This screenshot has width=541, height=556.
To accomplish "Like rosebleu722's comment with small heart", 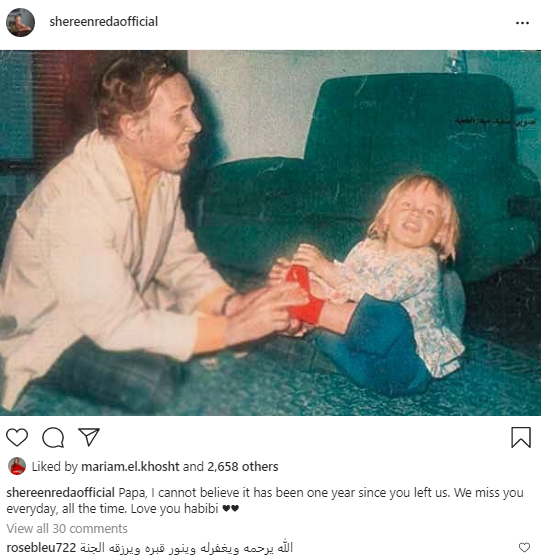I will (x=524, y=547).
